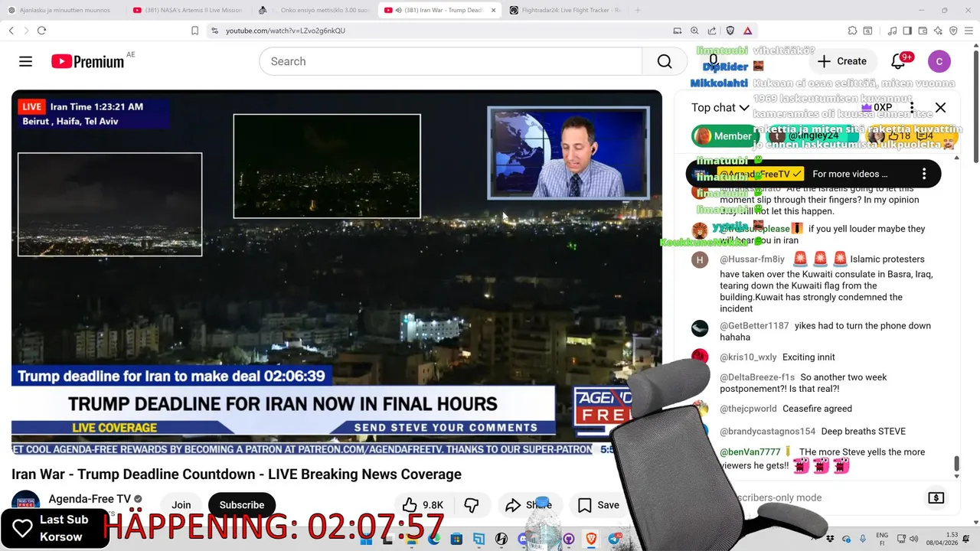Save video to a playlist

pyautogui.click(x=598, y=505)
